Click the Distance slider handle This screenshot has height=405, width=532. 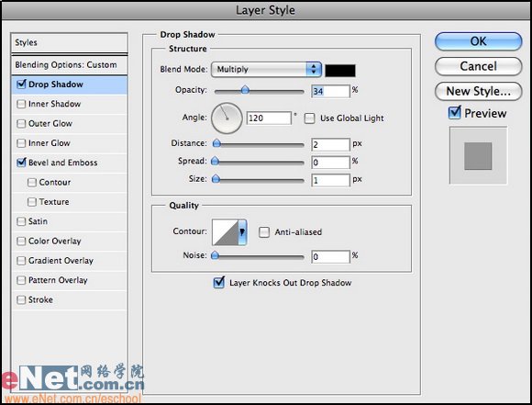(x=216, y=143)
